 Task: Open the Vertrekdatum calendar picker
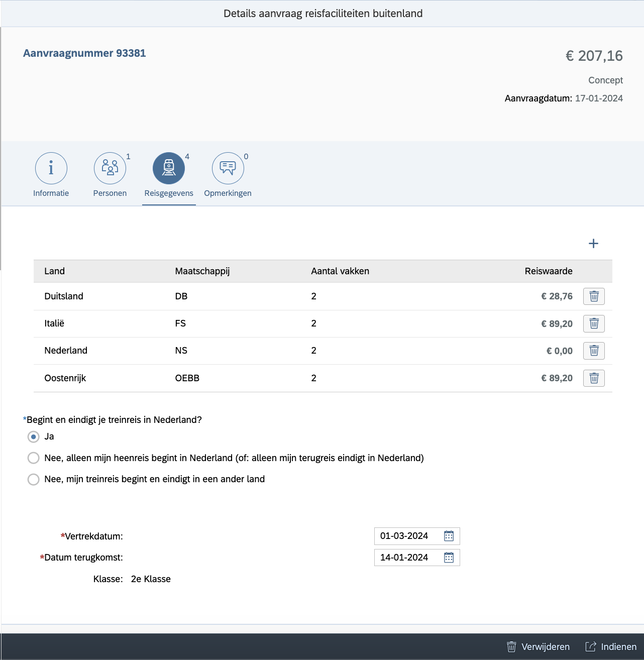click(x=449, y=536)
